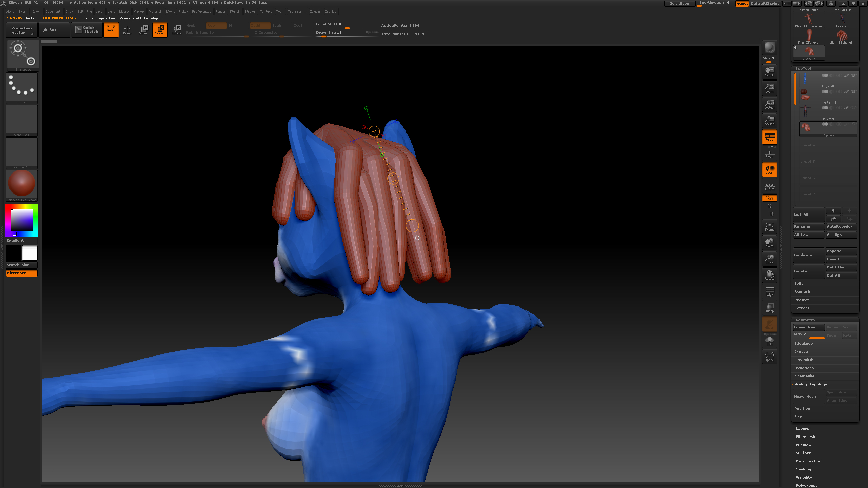The width and height of the screenshot is (868, 488).
Task: Select the Rotate transpose tool
Action: tap(176, 30)
